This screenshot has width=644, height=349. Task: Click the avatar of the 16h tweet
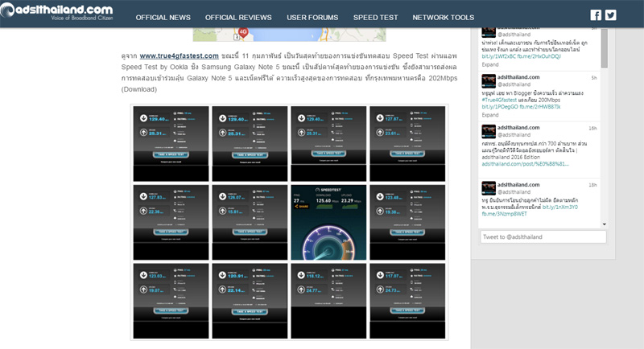(489, 132)
